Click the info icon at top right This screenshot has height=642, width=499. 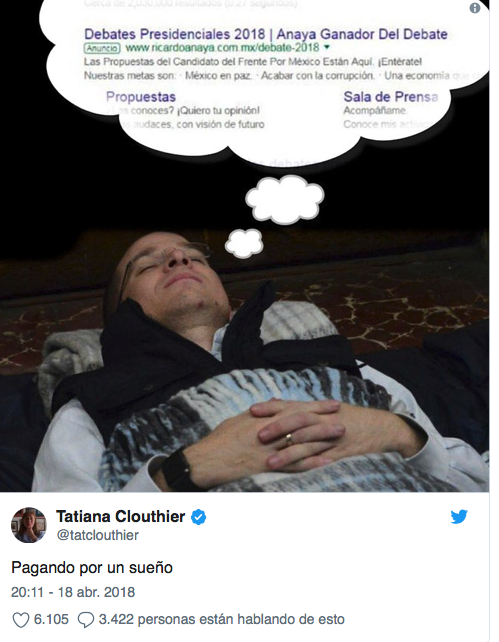tap(474, 8)
